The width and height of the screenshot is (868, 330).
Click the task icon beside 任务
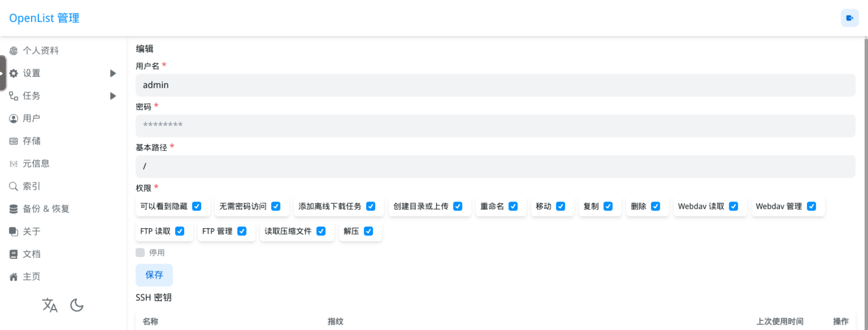[14, 96]
